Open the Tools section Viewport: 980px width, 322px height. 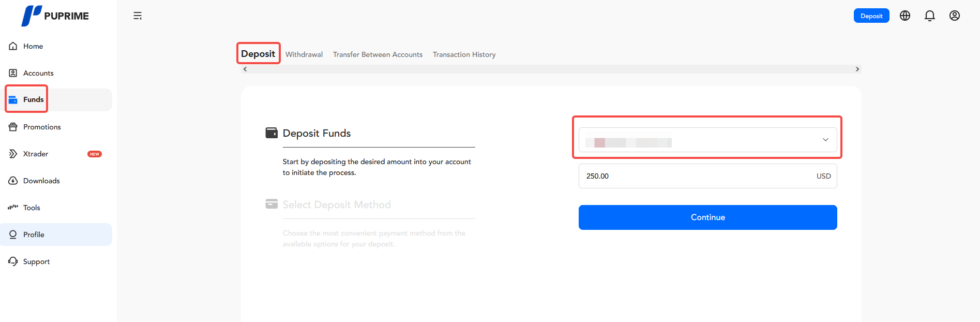coord(32,208)
